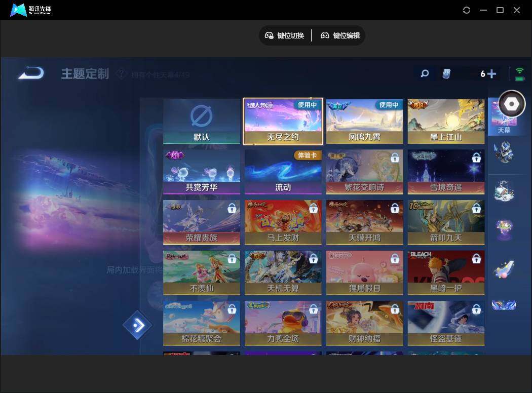The image size is (532, 393).
Task: Click the question mark icon beside 主题定制
Action: [x=120, y=74]
